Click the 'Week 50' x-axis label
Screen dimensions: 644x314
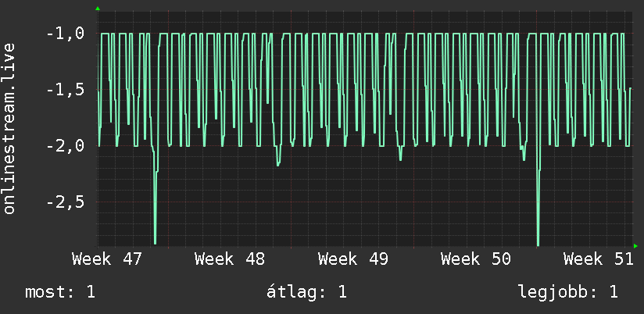point(476,259)
